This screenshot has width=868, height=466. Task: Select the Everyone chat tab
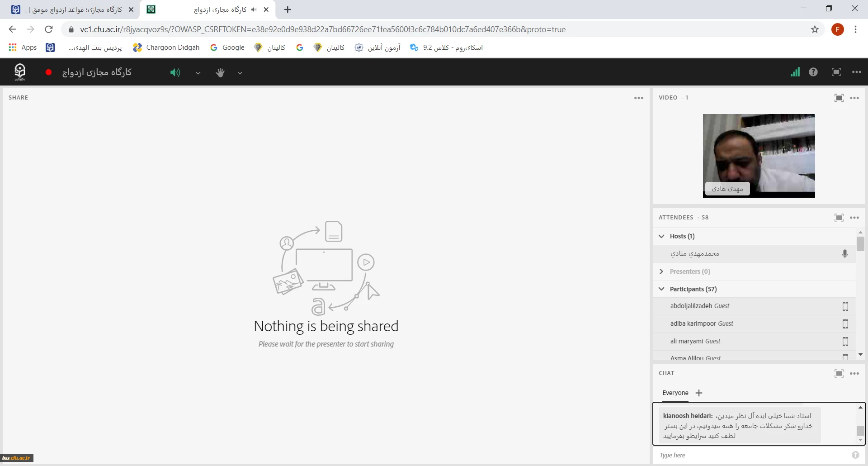pos(675,393)
